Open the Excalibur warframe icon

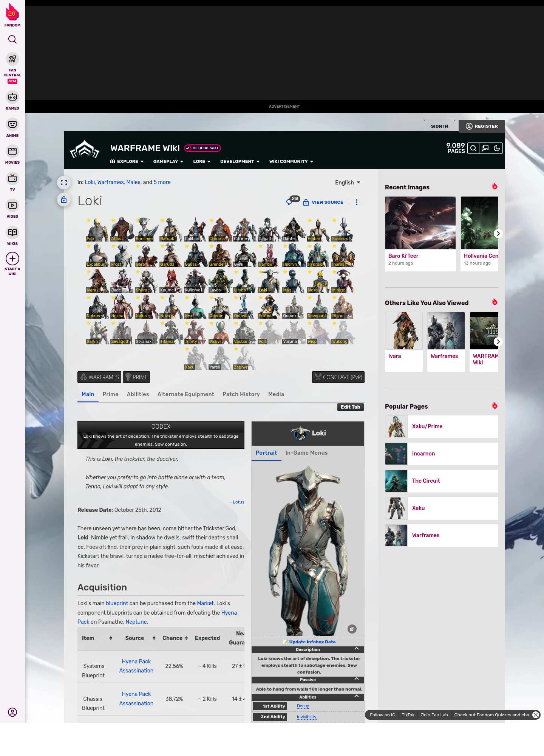pos(97,255)
